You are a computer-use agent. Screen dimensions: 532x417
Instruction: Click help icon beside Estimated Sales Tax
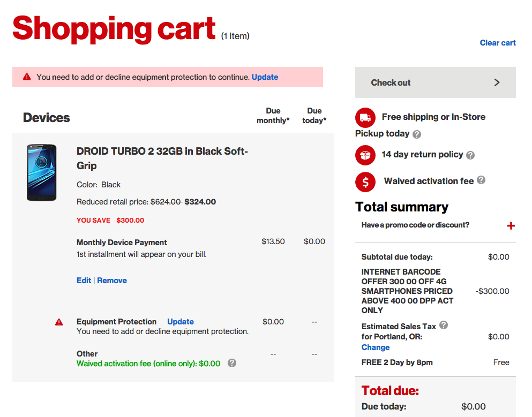(x=444, y=325)
